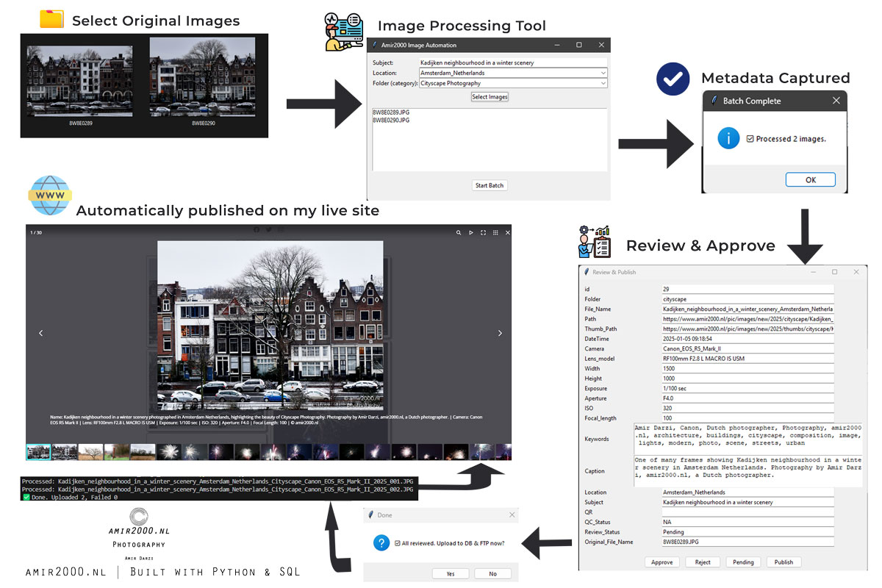Screen dimensions: 882x588
Task: Minimize the Amir2000 Image Automation window
Action: pyautogui.click(x=556, y=46)
